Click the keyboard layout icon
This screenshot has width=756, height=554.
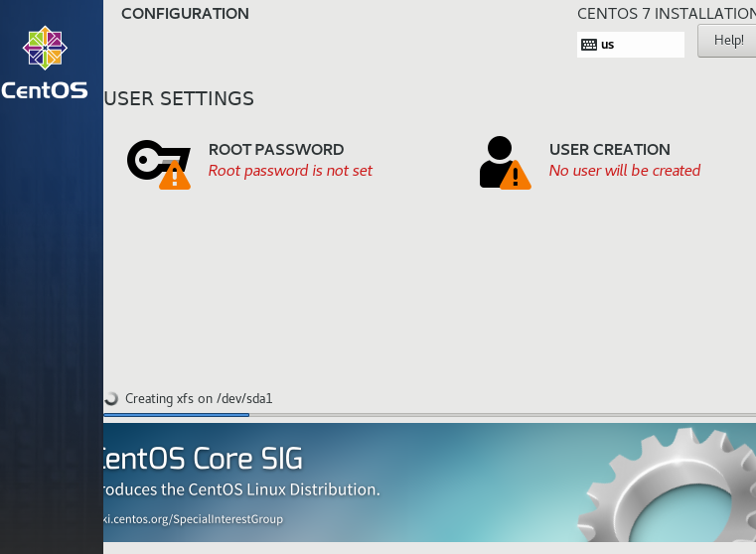click(x=589, y=45)
